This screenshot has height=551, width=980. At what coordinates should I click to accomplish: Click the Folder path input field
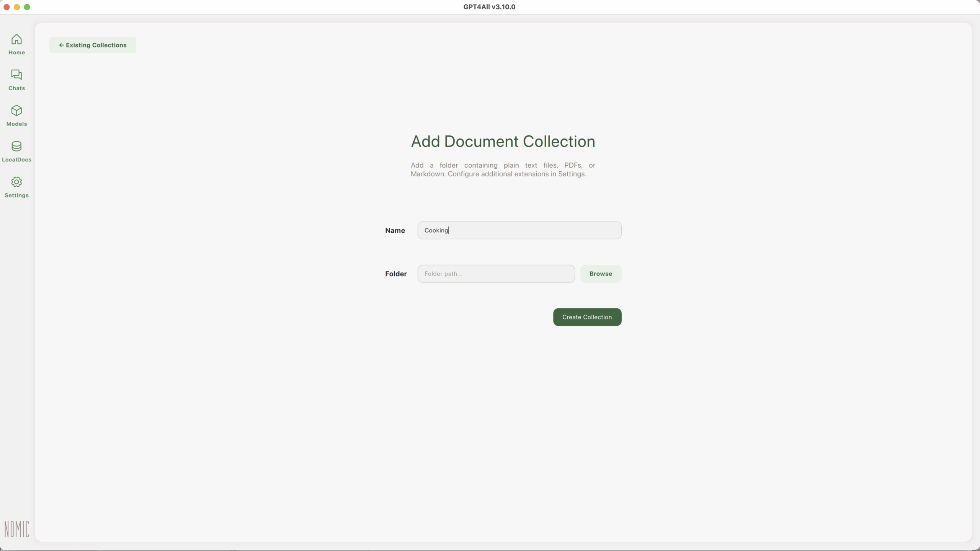496,274
